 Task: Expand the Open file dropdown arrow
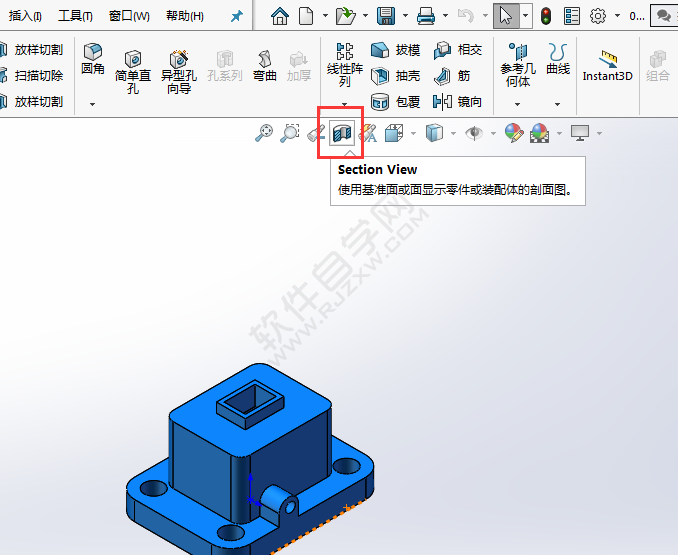click(x=365, y=16)
